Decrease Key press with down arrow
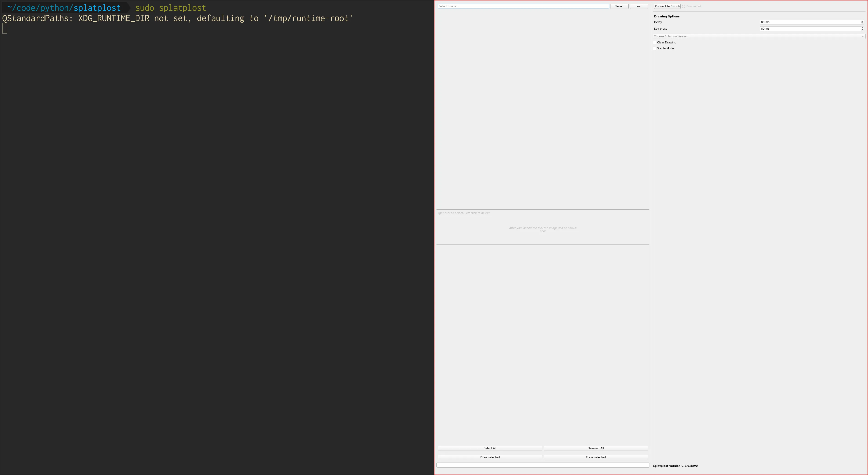The height and width of the screenshot is (475, 868). click(862, 30)
